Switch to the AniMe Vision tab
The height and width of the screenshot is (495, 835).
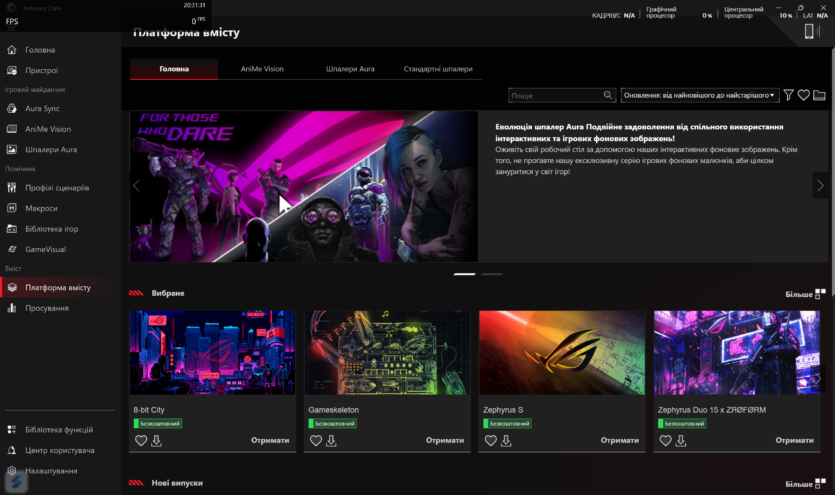(x=262, y=69)
